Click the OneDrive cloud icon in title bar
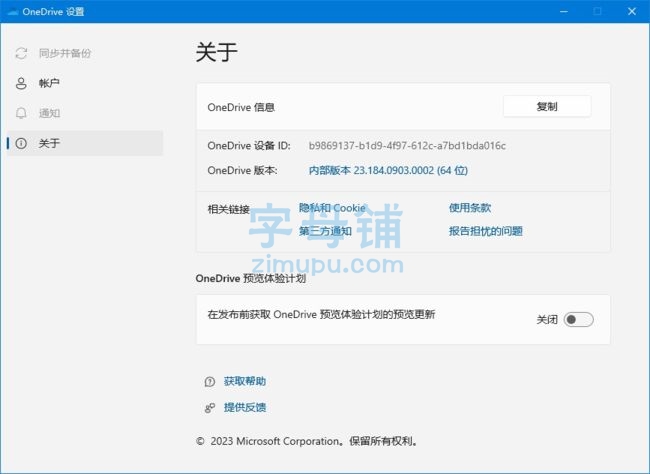This screenshot has height=474, width=650. point(12,12)
